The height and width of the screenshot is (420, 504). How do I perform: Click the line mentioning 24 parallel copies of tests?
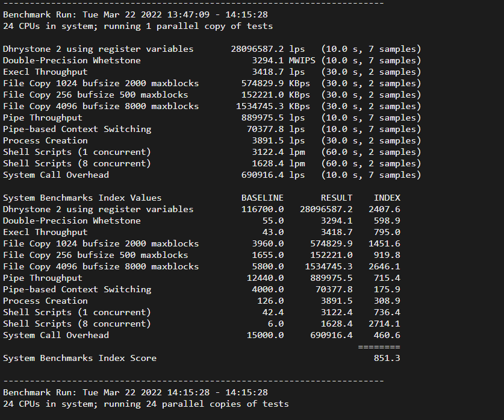(x=146, y=404)
